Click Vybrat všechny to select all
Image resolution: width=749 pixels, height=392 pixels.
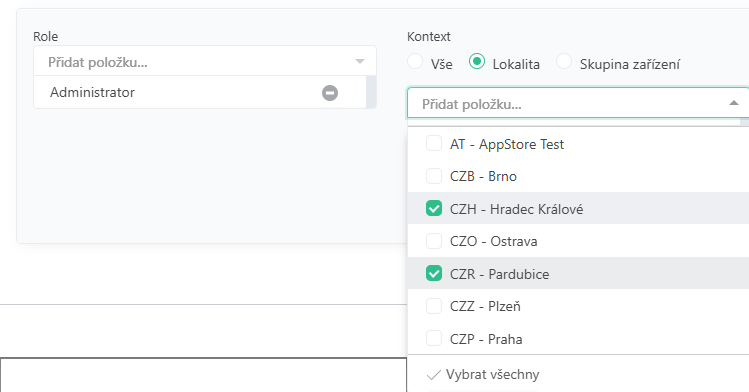point(492,375)
